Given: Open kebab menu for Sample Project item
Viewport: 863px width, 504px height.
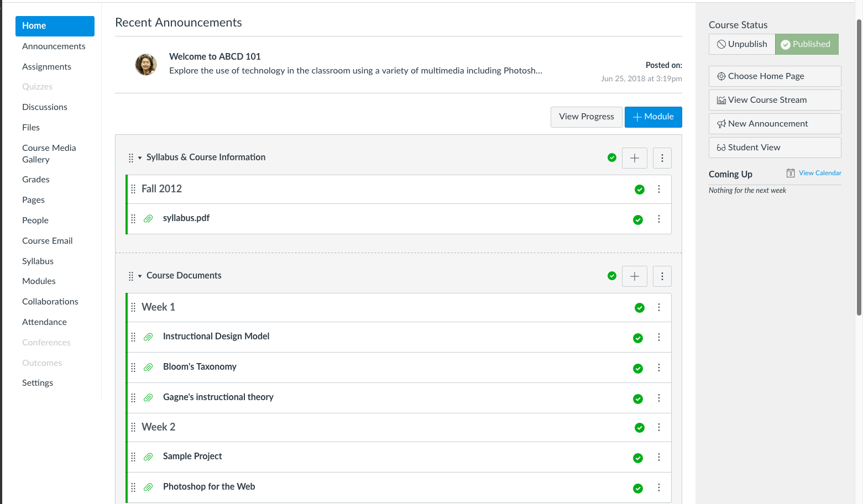Looking at the screenshot, I should click(x=658, y=457).
